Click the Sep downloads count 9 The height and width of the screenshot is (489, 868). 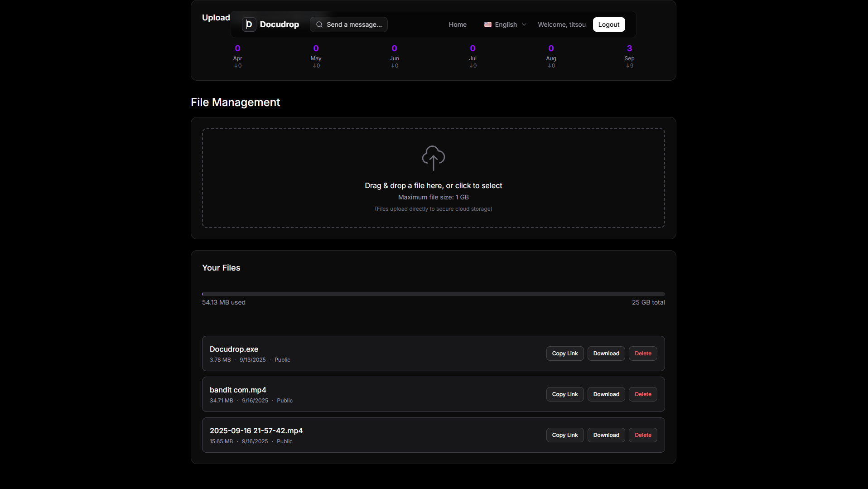629,66
